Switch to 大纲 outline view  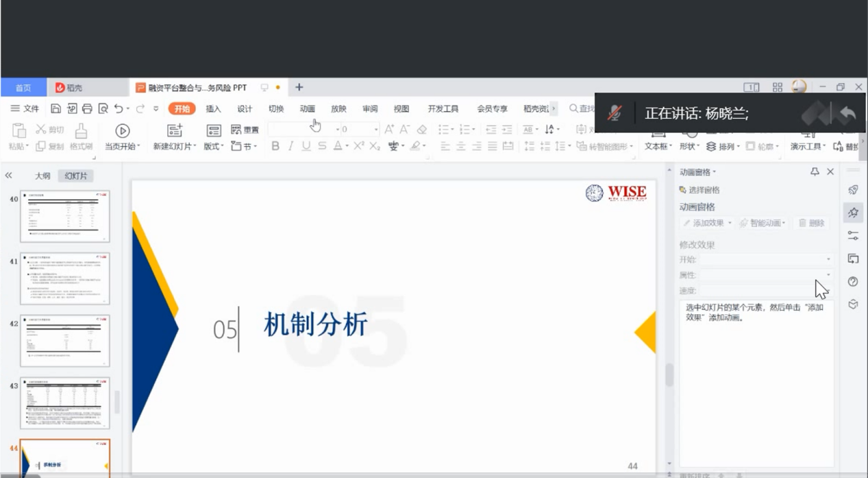tap(42, 176)
